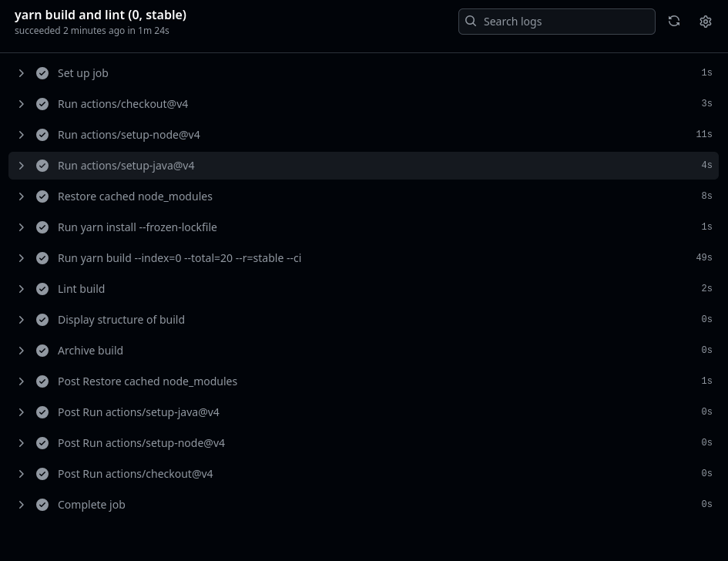
Task: Expand Run yarn install --frozen-lockfile chevron
Action: pos(22,227)
